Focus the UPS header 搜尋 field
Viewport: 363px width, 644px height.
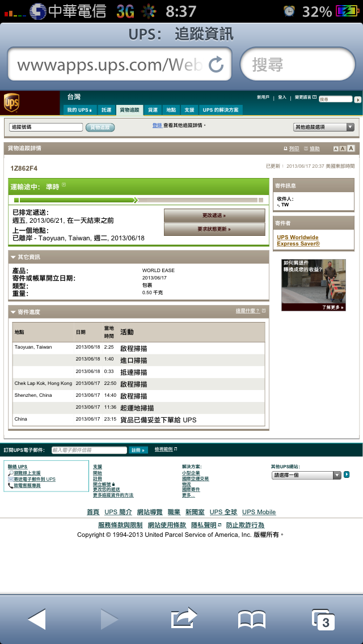click(336, 99)
